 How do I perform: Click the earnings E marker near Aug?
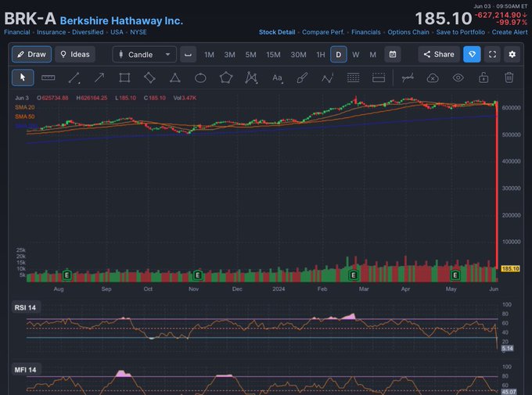point(66,275)
